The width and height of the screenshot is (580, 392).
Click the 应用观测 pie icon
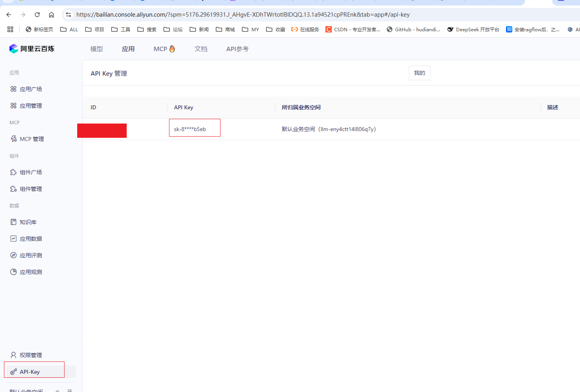13,272
